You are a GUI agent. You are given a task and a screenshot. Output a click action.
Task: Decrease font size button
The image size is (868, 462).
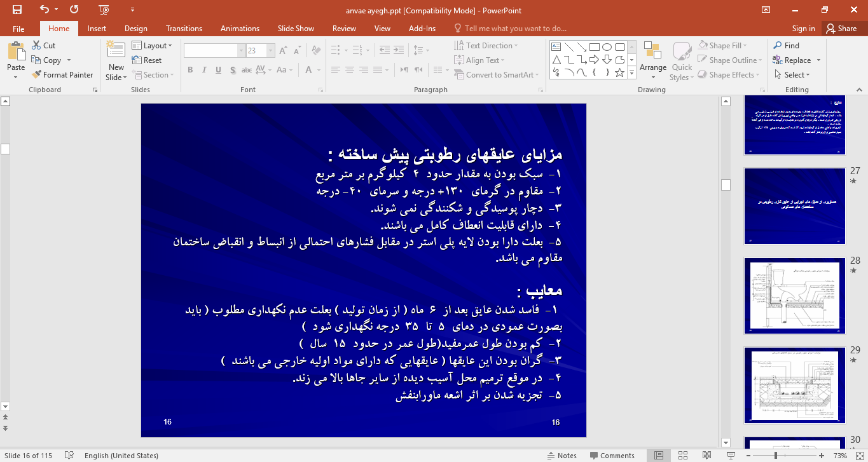[x=297, y=50]
